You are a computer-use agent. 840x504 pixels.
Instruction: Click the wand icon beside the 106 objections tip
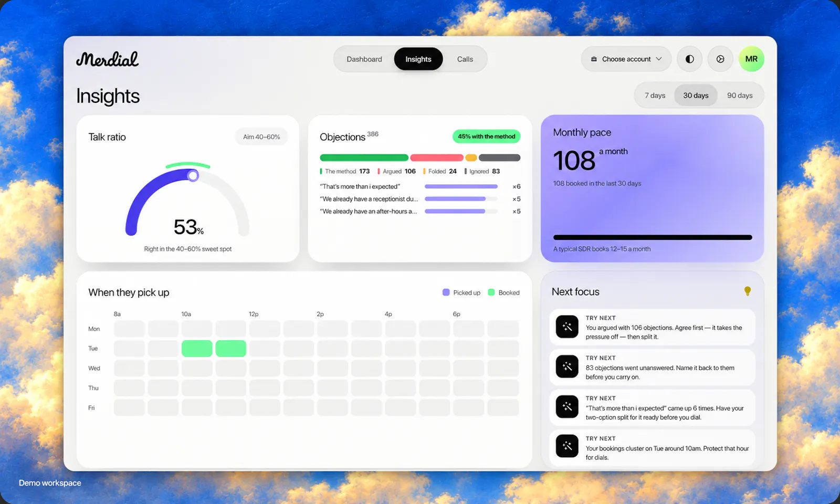[567, 327]
